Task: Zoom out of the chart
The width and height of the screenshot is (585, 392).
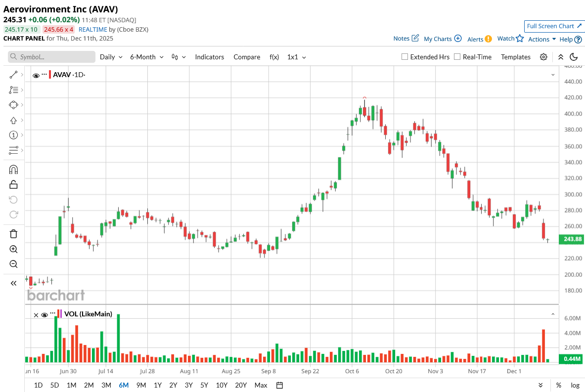Action: click(13, 264)
